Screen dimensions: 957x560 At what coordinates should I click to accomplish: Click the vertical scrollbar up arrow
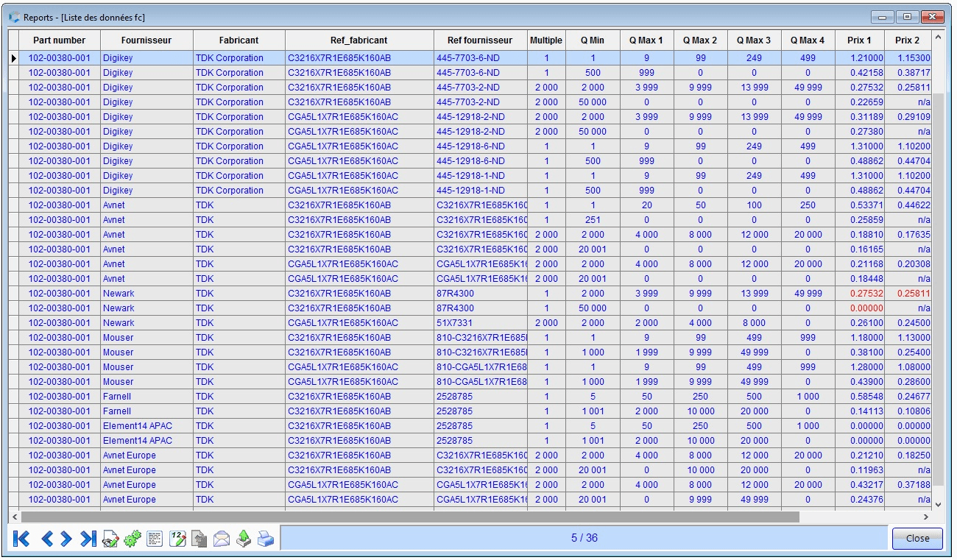(x=938, y=38)
